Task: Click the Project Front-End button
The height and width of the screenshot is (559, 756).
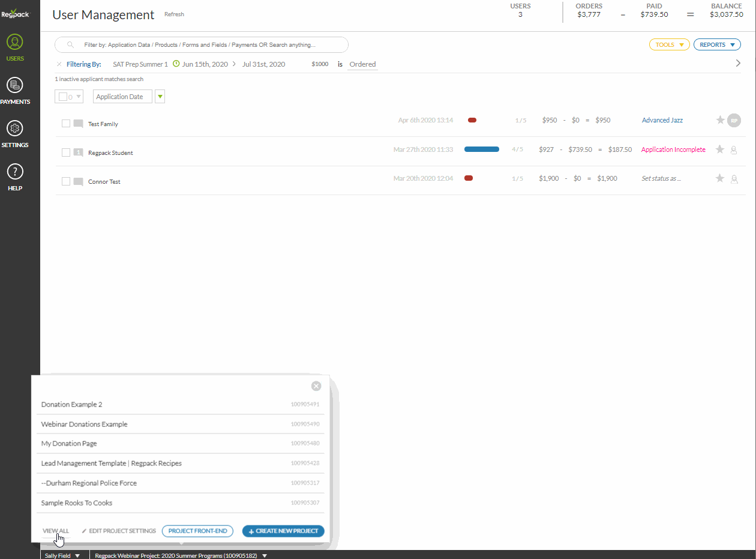Action: [x=197, y=531]
